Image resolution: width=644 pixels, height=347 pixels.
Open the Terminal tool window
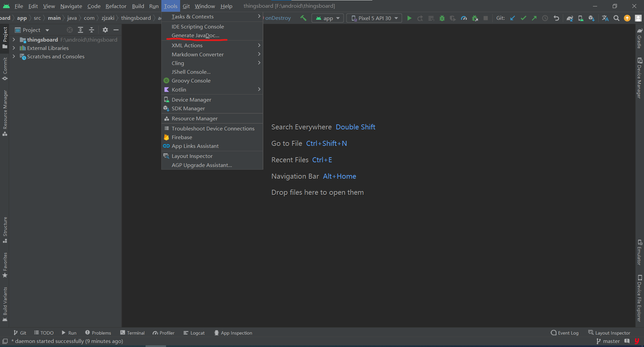click(x=132, y=333)
